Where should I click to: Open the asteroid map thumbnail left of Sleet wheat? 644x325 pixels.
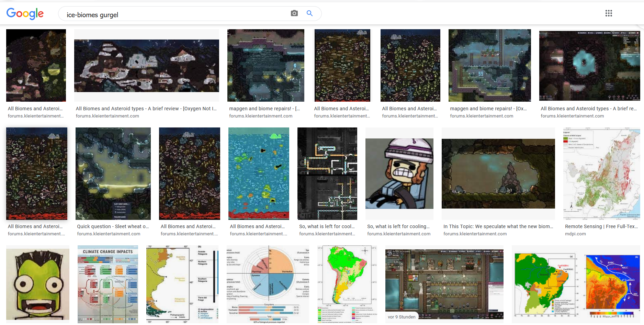point(37,173)
